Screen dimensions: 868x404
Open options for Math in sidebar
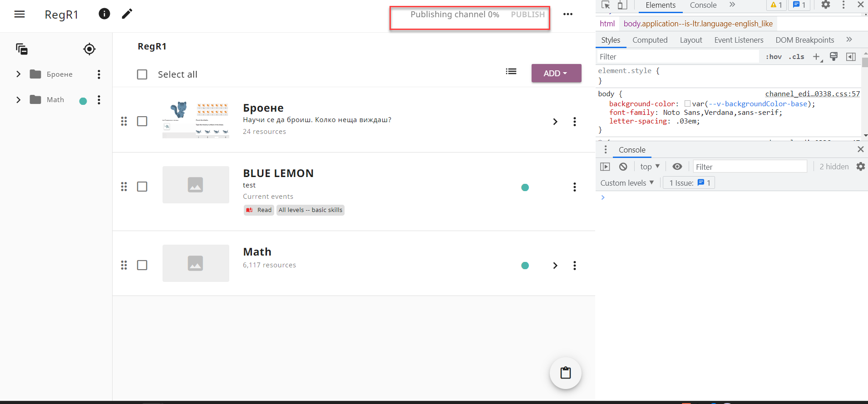tap(99, 100)
